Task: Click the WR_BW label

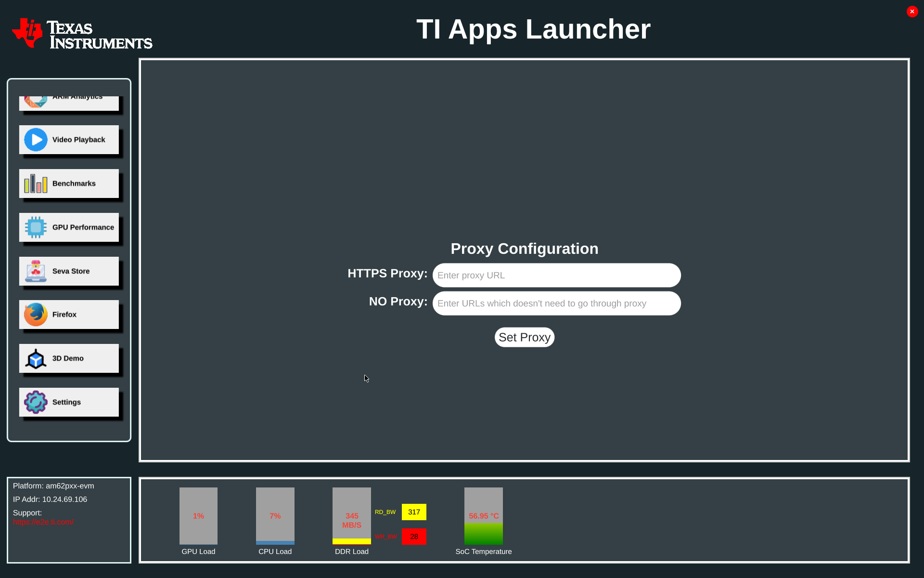Action: click(x=385, y=537)
